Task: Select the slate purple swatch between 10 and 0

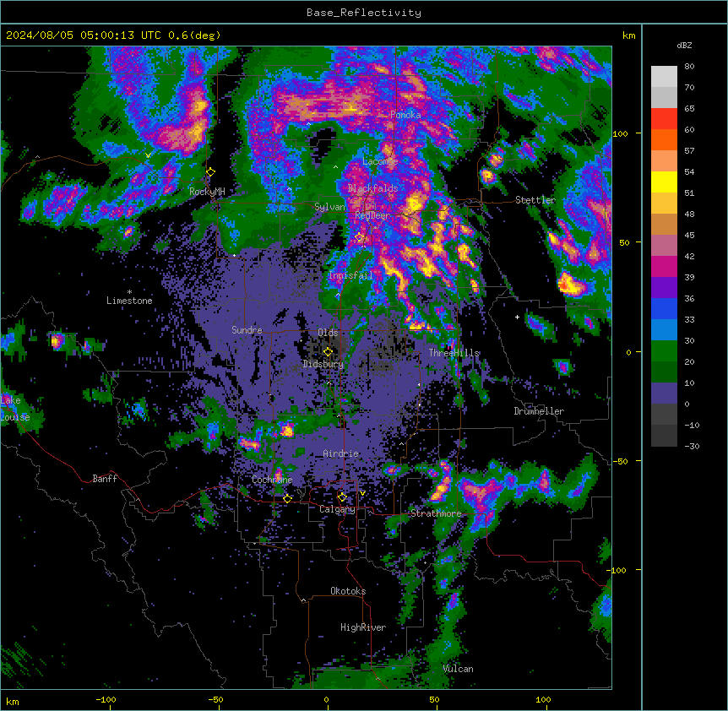Action: [664, 393]
